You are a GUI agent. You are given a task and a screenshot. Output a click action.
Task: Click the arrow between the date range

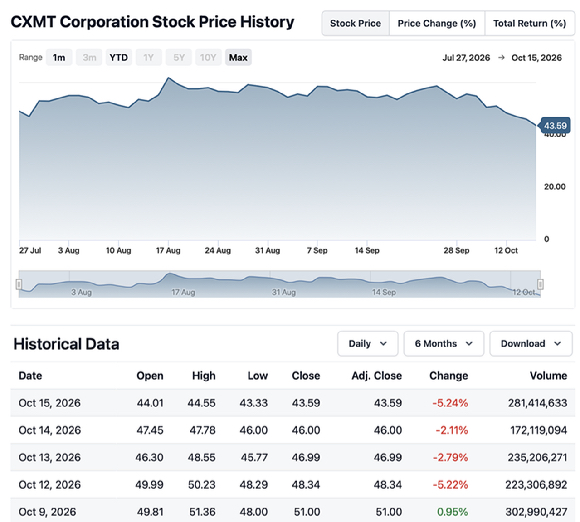501,58
